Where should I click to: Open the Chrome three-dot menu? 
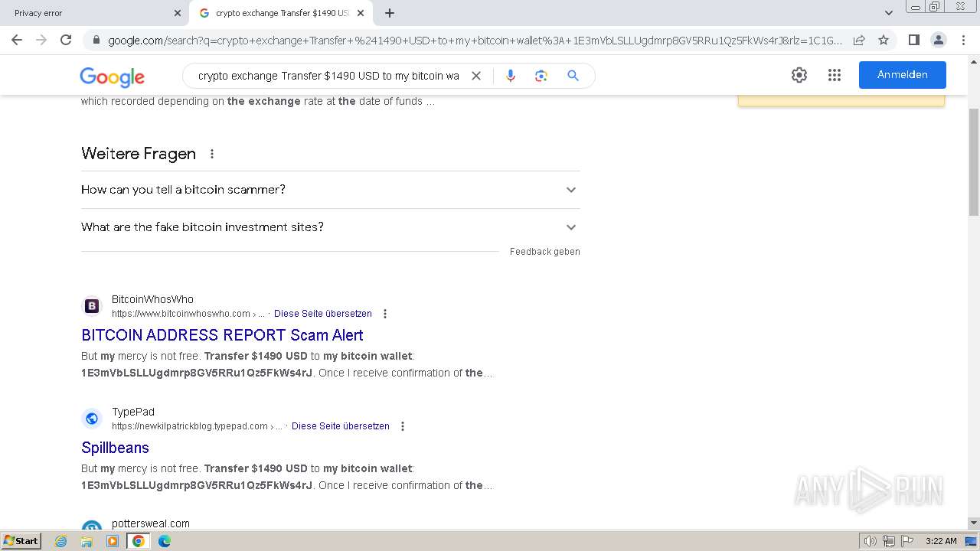pos(963,40)
